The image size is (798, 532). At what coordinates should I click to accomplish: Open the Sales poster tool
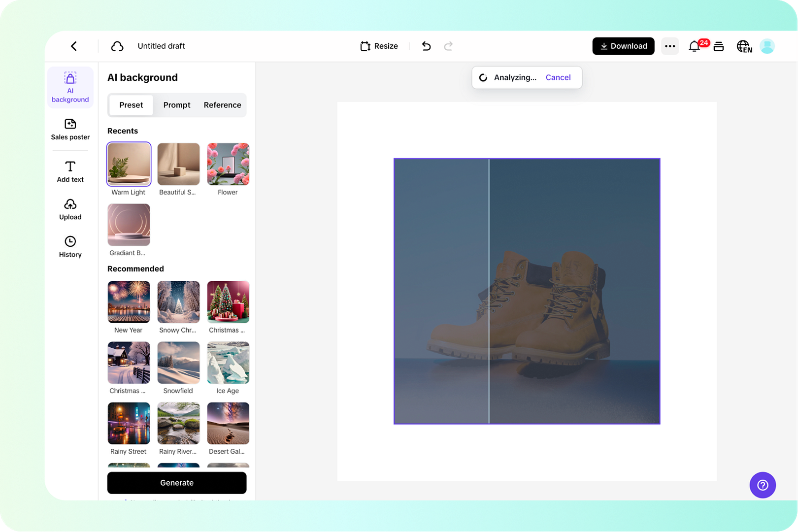tap(70, 130)
